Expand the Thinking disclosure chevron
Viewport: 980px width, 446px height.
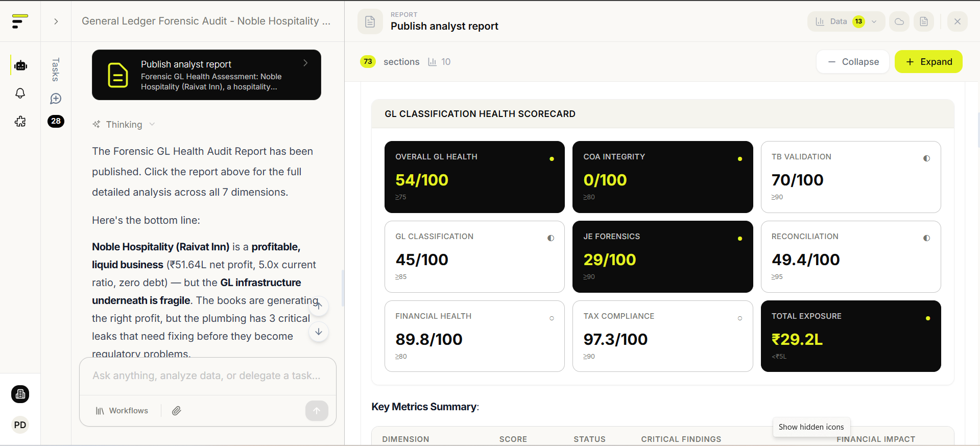pos(152,125)
